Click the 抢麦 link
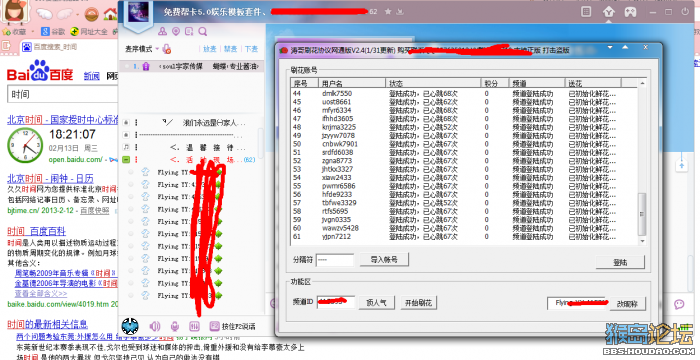 210,49
